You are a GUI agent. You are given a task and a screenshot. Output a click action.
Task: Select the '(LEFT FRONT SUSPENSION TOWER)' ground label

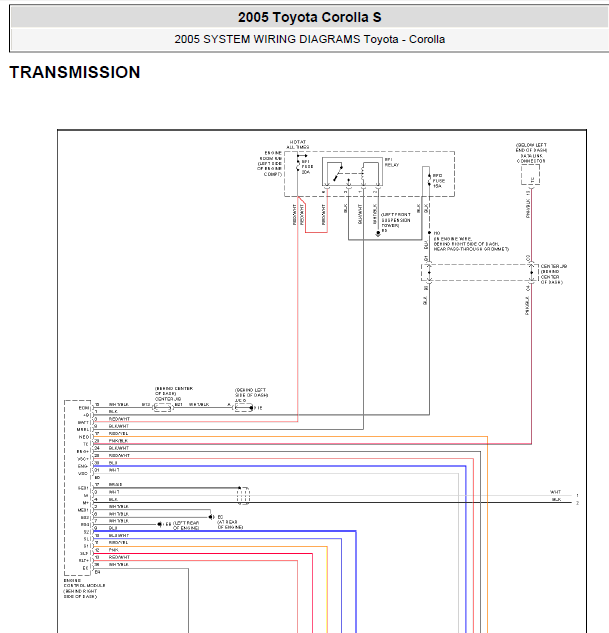click(x=396, y=220)
